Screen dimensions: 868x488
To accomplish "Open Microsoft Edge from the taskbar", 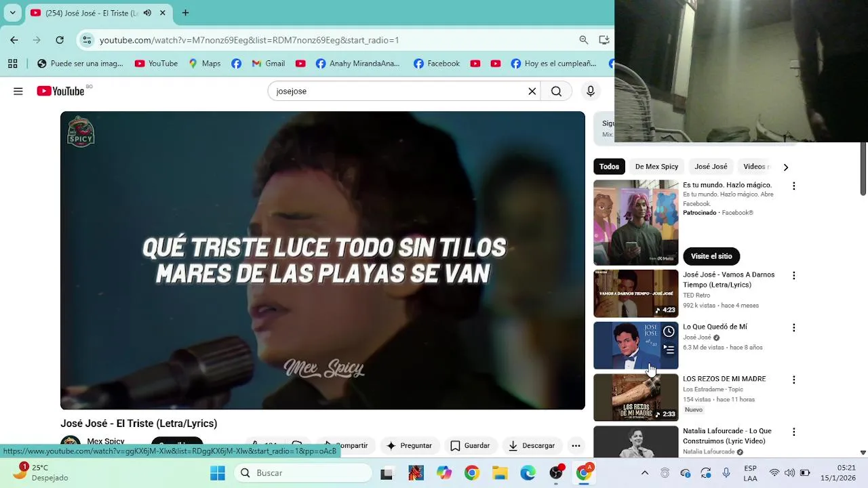I will pyautogui.click(x=528, y=473).
